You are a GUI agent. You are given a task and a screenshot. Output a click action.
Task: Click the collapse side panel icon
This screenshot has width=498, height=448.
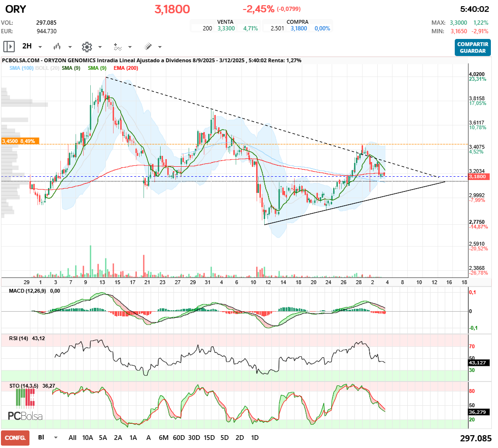pyautogui.click(x=9, y=47)
